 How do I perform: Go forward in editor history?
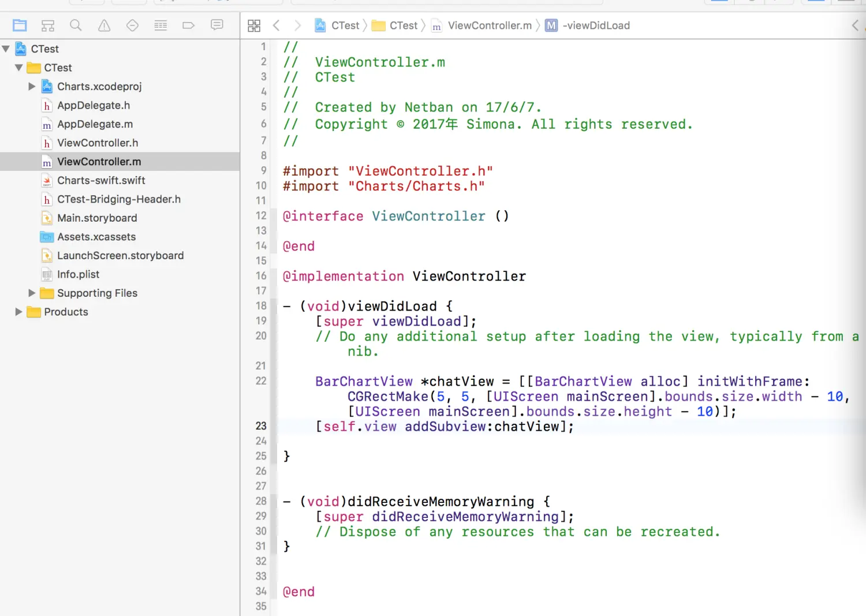[297, 25]
